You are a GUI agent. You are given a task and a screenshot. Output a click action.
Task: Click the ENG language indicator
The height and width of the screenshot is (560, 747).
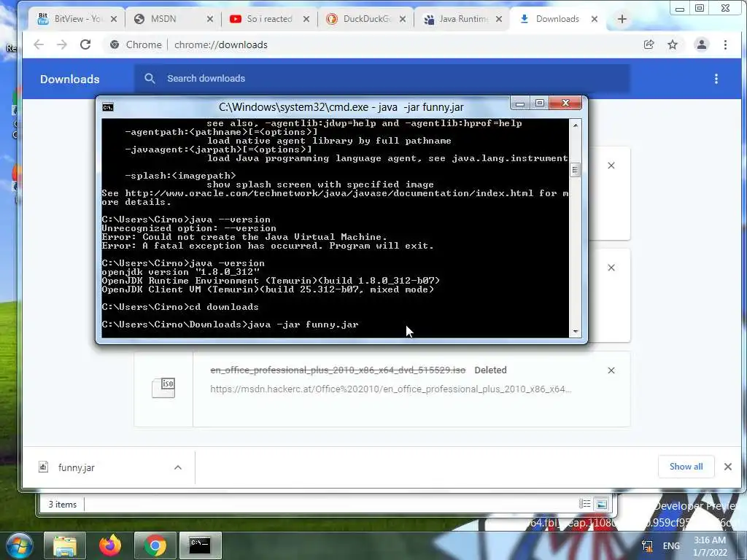coord(671,546)
